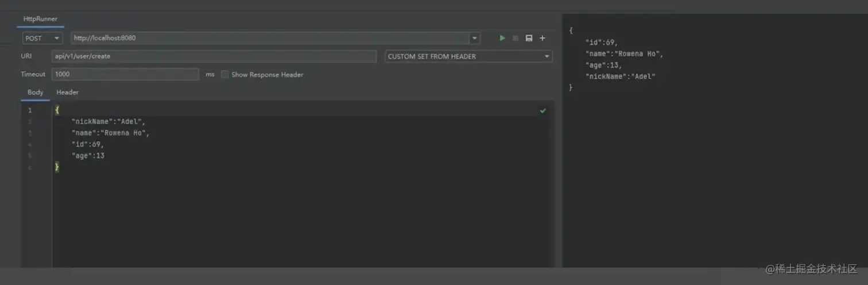
Task: Run the request with the green play icon
Action: pos(502,38)
